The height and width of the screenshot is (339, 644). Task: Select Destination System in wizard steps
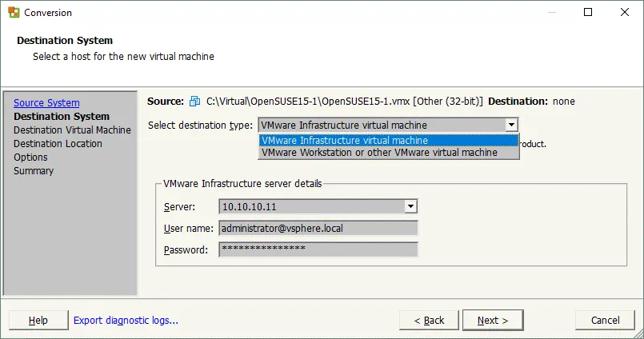(61, 117)
